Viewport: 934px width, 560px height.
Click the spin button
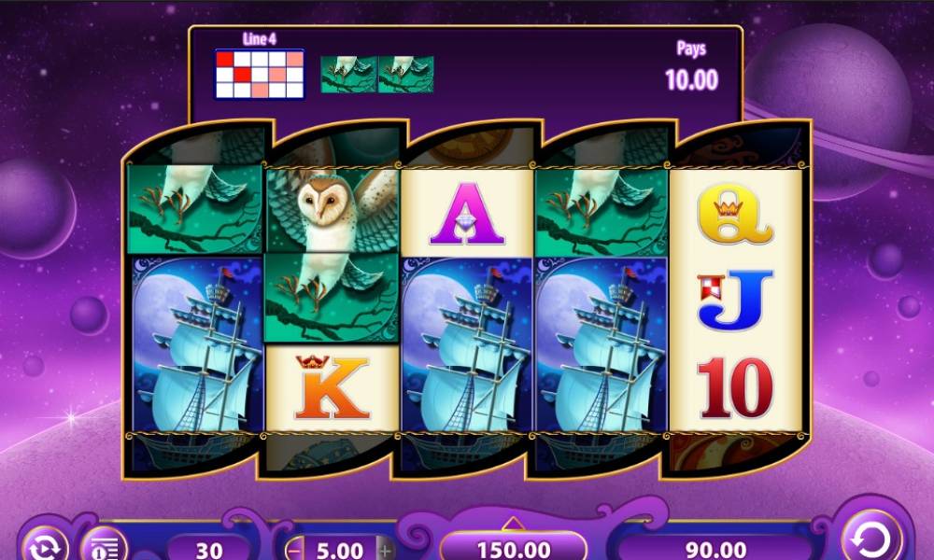point(871,538)
